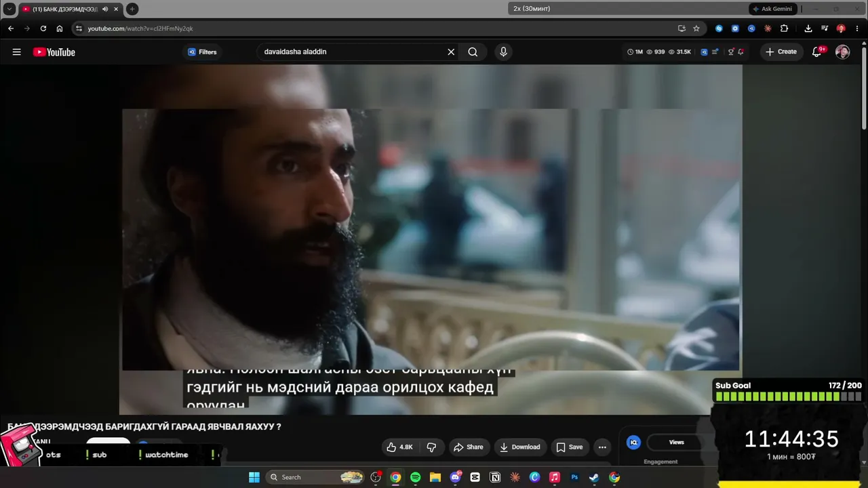
Task: Save the video to a playlist
Action: pyautogui.click(x=570, y=447)
